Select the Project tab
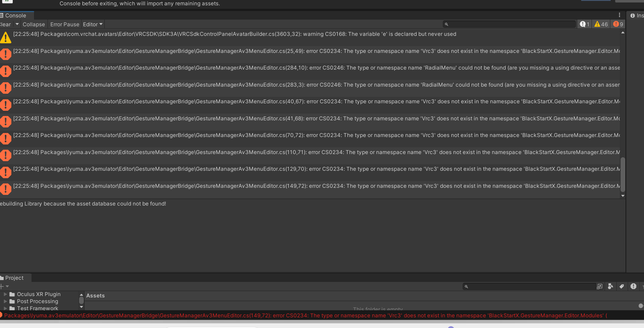 tap(14, 278)
